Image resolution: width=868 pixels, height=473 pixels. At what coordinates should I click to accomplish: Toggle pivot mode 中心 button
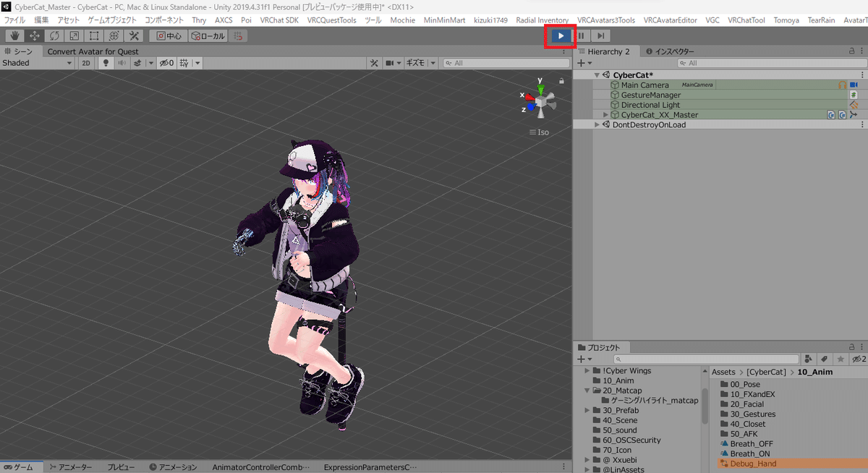point(169,35)
